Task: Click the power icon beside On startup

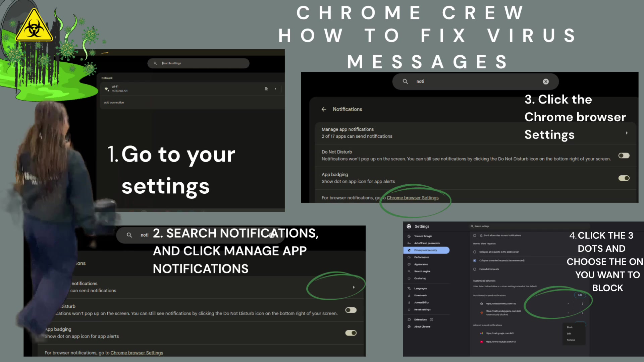Action: 409,278
